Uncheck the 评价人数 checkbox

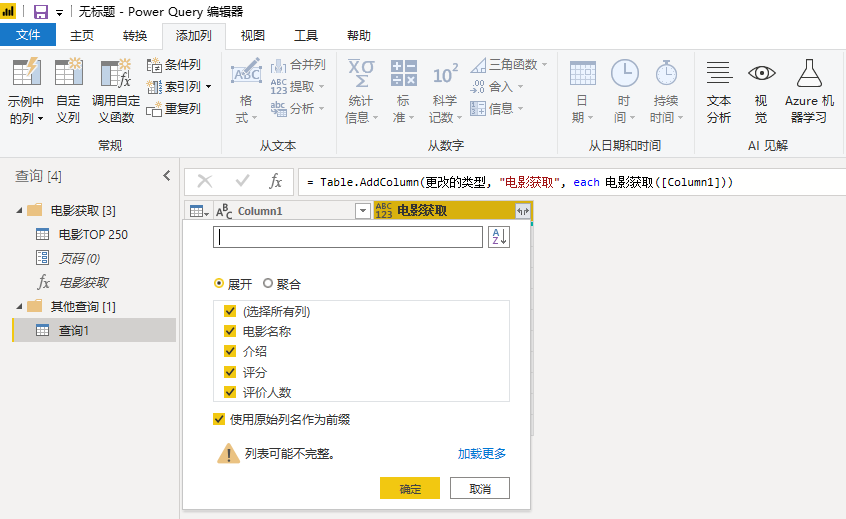tap(230, 392)
